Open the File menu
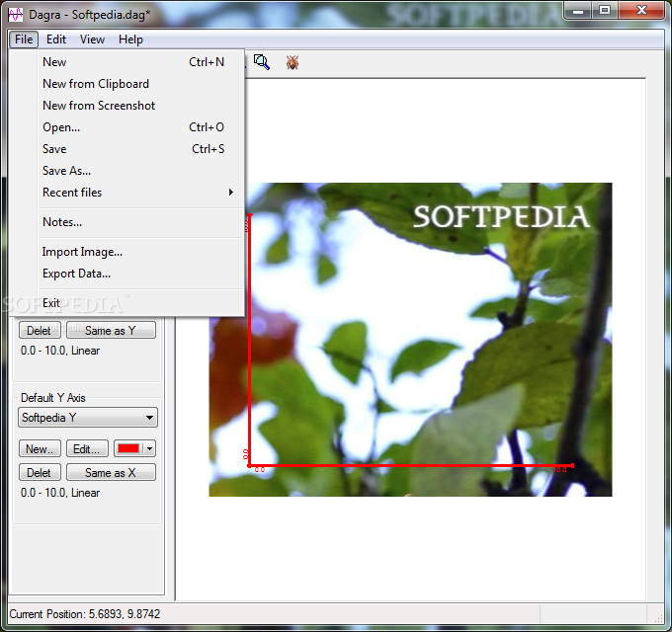 pos(24,39)
